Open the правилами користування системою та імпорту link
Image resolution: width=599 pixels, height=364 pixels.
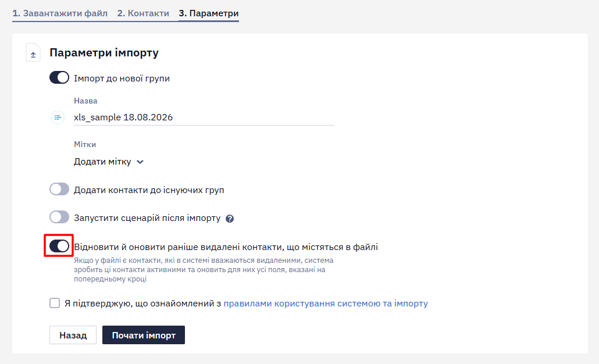coord(326,304)
